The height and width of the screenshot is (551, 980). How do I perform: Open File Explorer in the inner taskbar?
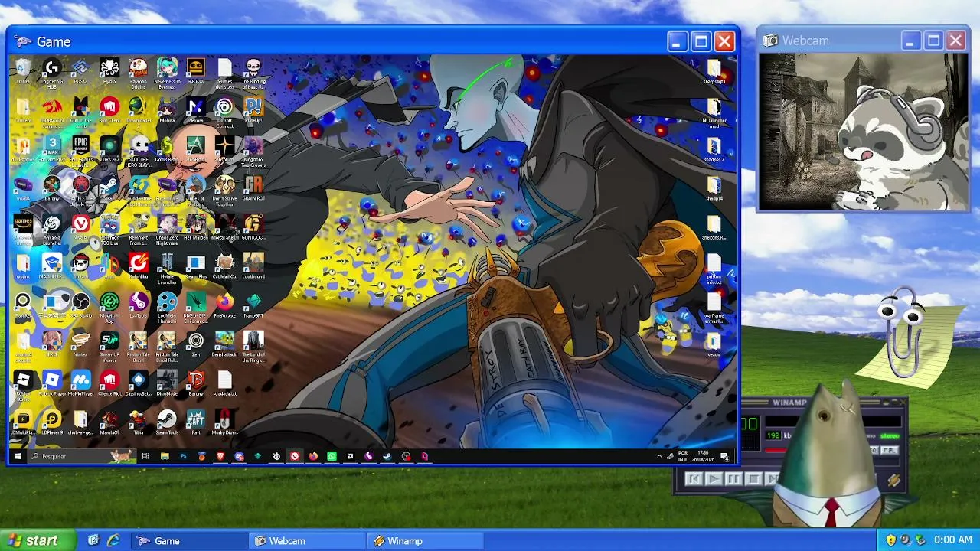pos(165,456)
